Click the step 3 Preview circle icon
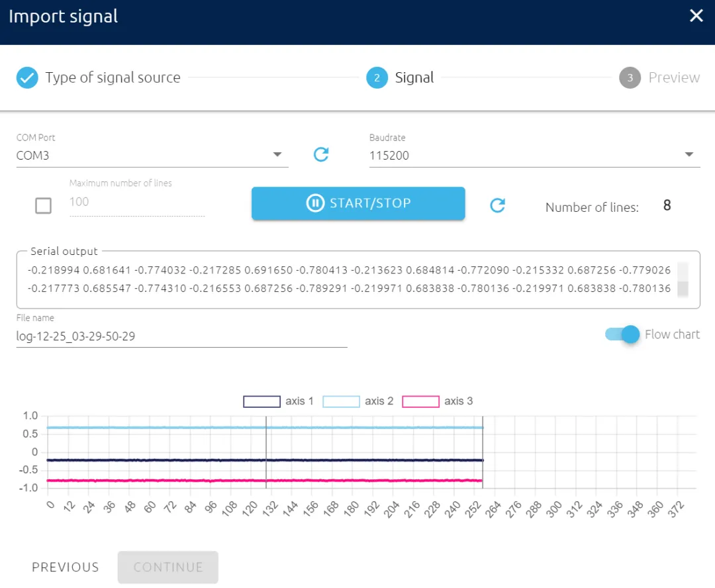This screenshot has height=588, width=715. pos(630,78)
